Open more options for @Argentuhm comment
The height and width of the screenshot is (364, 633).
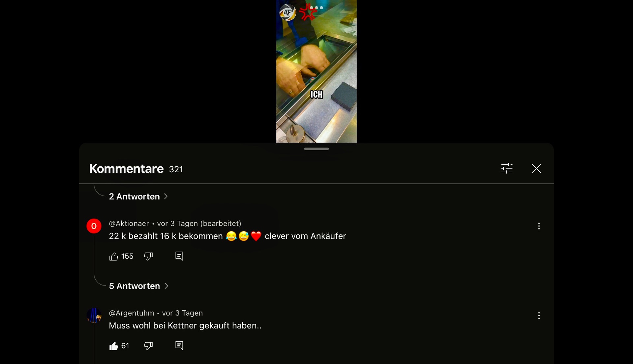[x=539, y=316]
